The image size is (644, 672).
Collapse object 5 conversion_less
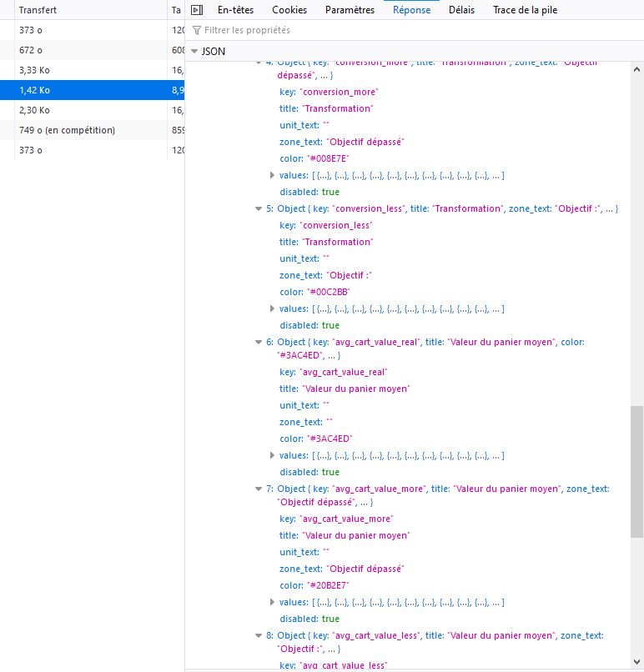(x=259, y=208)
